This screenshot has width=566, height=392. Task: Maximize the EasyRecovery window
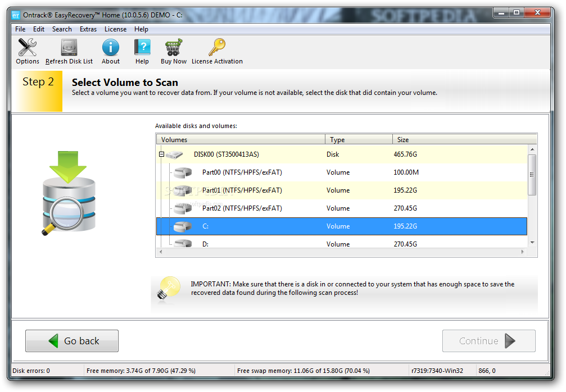517,13
